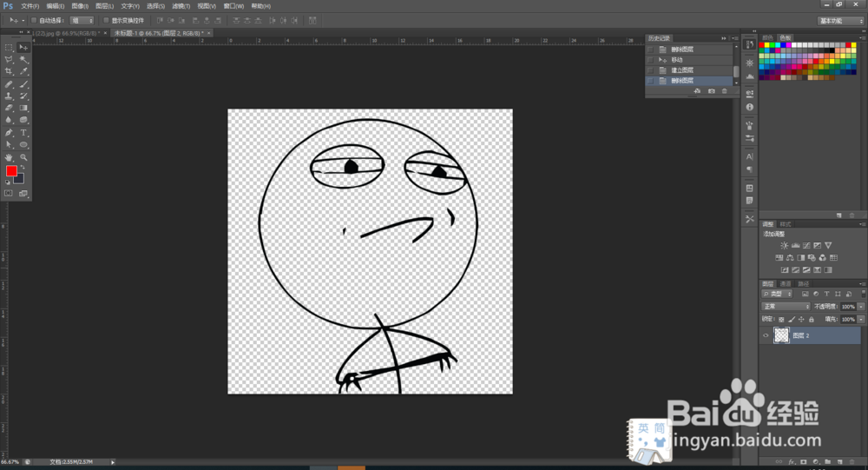Open the 滤镜 menu
The width and height of the screenshot is (868, 470).
click(x=181, y=6)
